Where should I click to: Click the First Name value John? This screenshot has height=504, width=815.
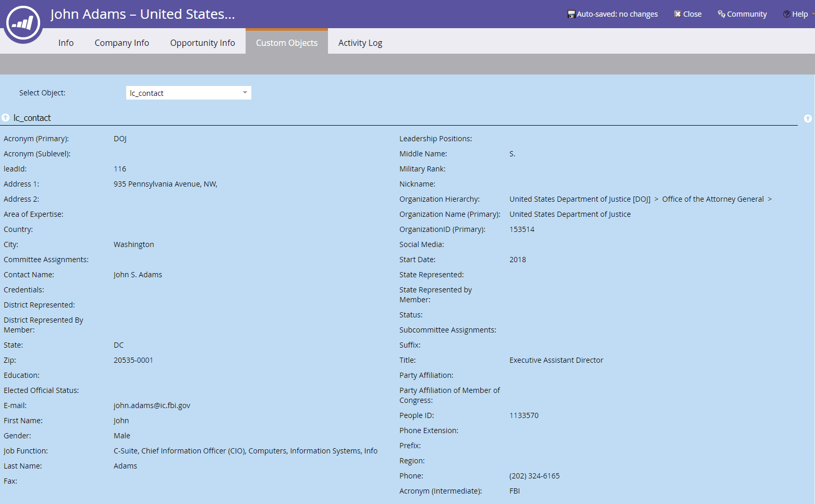coord(121,421)
